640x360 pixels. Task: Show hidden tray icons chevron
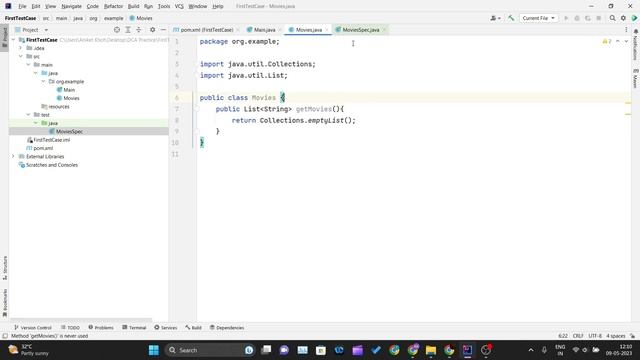[531, 350]
